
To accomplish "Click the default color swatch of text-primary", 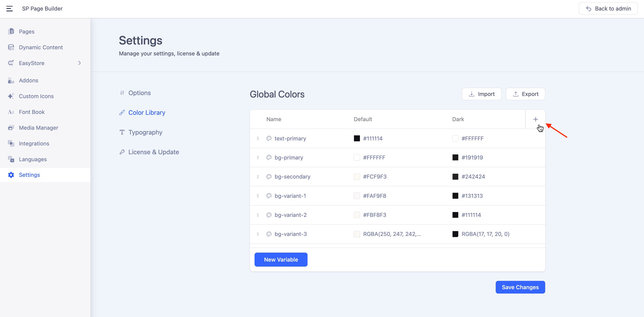I will tap(357, 138).
